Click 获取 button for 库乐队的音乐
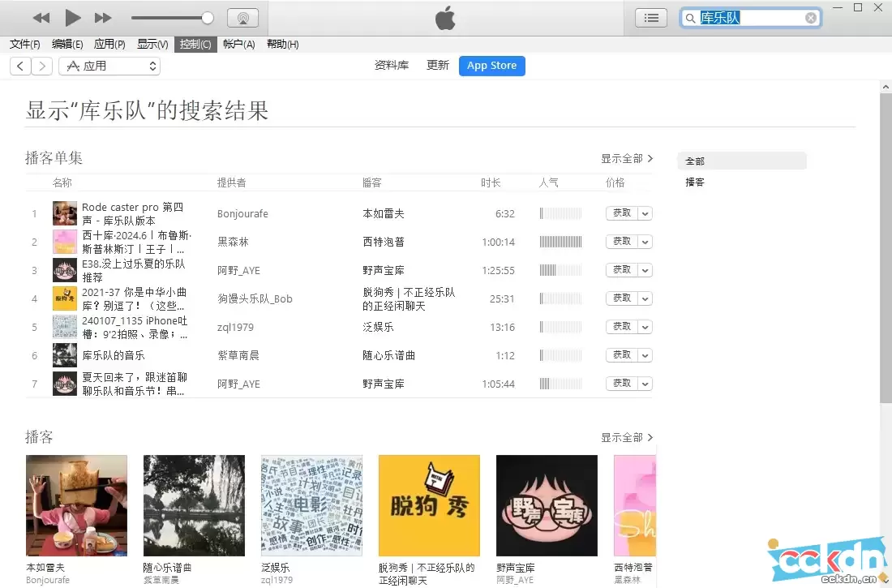Viewport: 892px width, 588px height. click(x=624, y=355)
